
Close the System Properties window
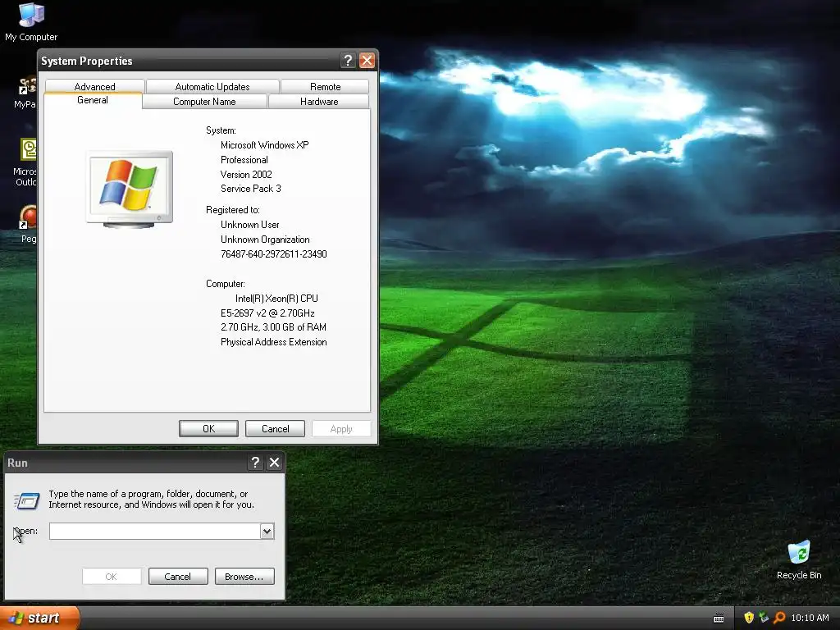367,61
